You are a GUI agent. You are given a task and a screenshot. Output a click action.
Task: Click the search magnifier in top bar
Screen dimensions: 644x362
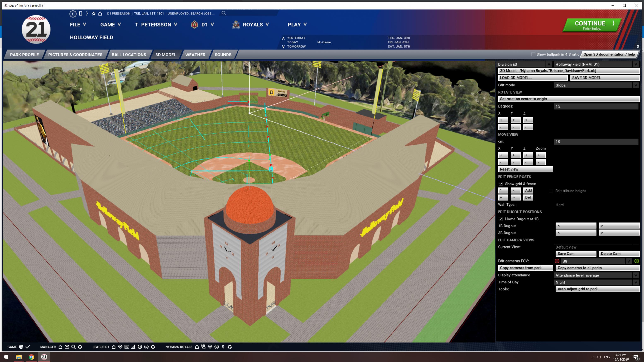tap(223, 13)
